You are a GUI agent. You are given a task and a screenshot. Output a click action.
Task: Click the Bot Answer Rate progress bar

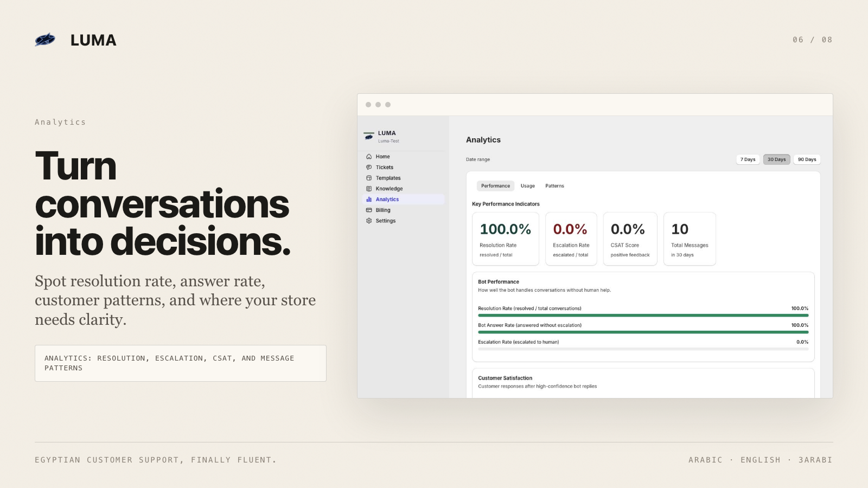643,332
